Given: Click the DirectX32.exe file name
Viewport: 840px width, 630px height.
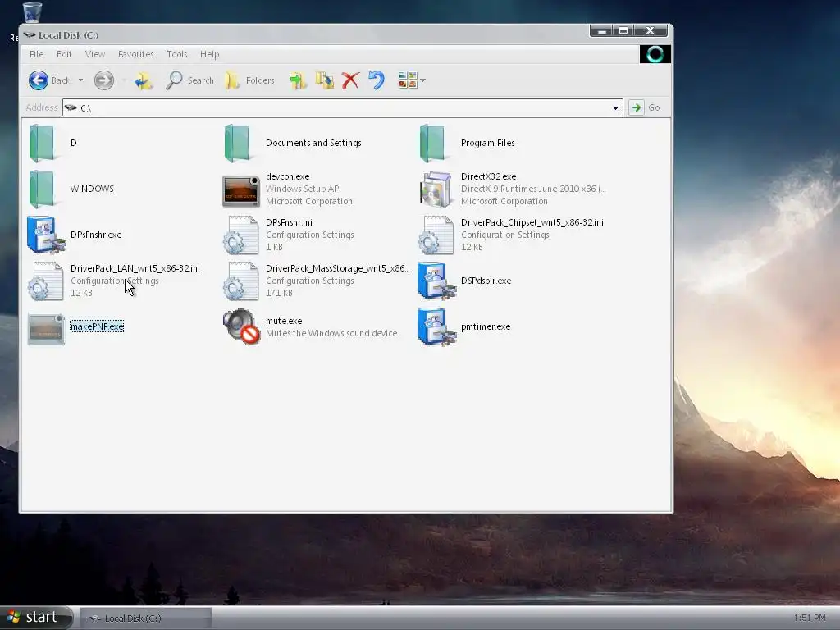Looking at the screenshot, I should (x=489, y=176).
